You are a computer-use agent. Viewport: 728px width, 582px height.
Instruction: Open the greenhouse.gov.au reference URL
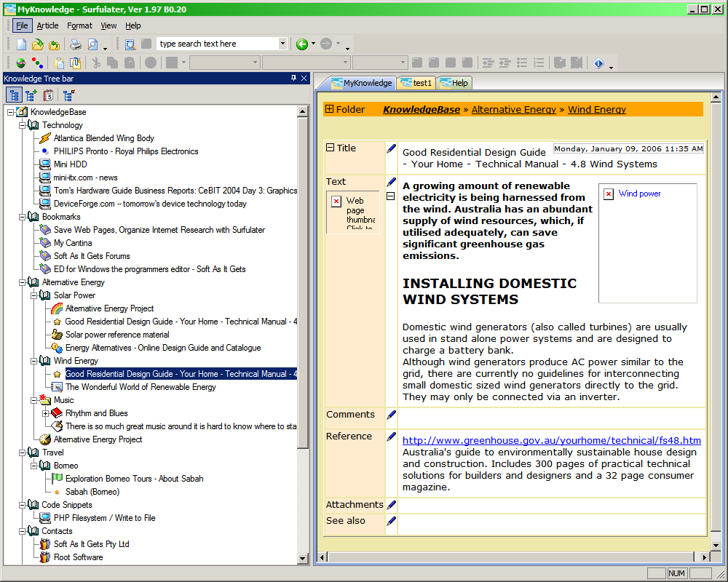coord(552,440)
